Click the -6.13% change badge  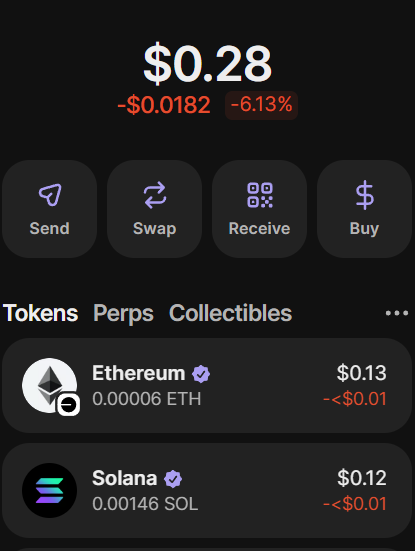[x=261, y=105]
